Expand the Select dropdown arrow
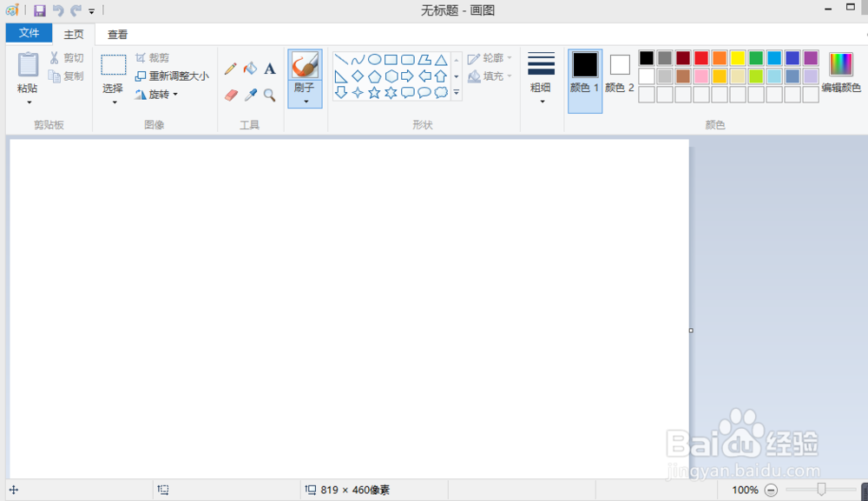Image resolution: width=868 pixels, height=501 pixels. tap(114, 102)
